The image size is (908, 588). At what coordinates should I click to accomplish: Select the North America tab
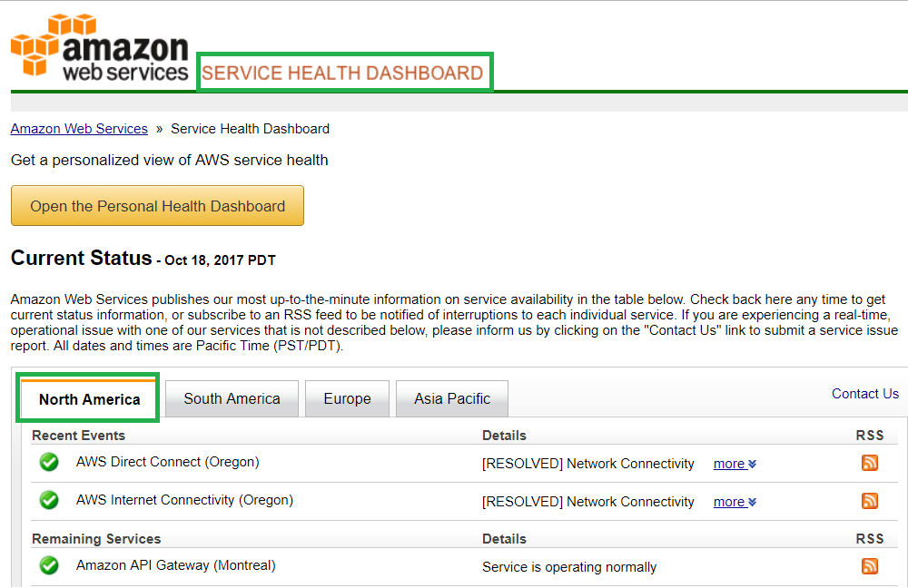pos(89,398)
